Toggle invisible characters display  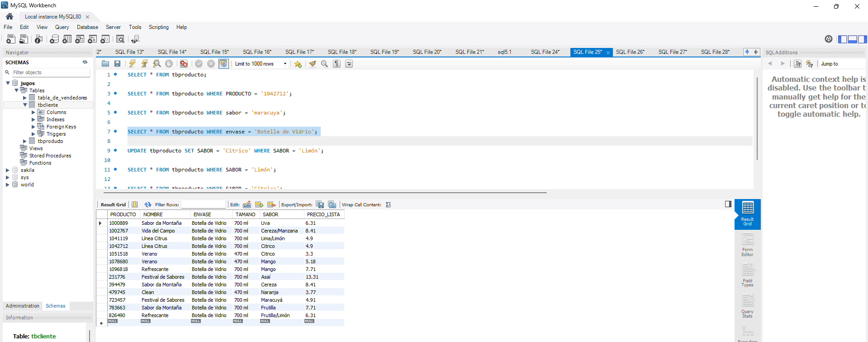pyautogui.click(x=337, y=64)
